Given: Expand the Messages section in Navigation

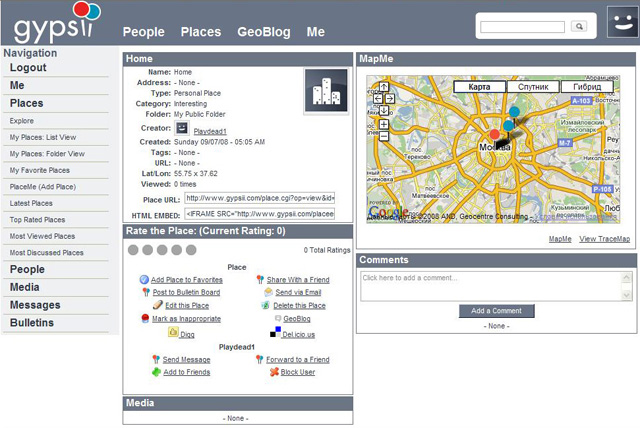Looking at the screenshot, I should click(35, 305).
